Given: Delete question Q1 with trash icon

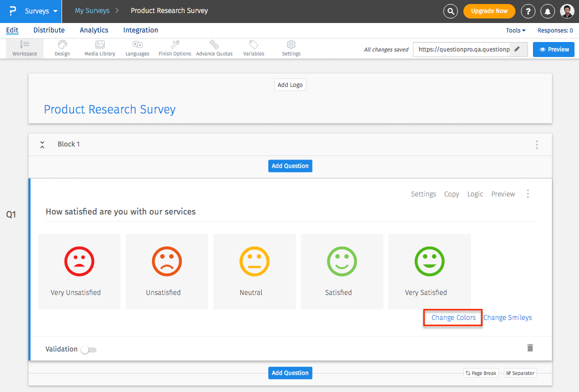Looking at the screenshot, I should click(530, 347).
